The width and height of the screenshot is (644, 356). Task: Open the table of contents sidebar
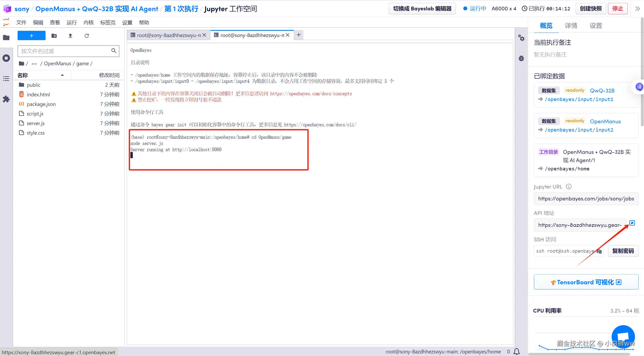tap(6, 78)
